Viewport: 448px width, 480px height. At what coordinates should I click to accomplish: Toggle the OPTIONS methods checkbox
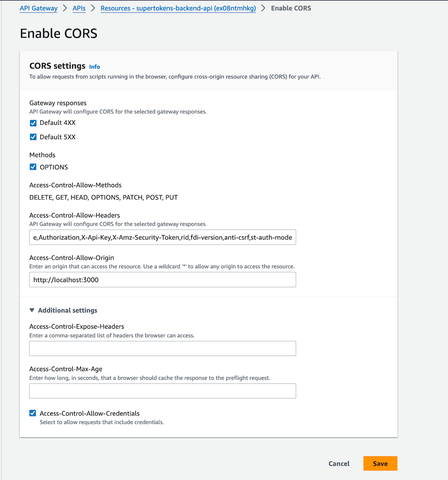[x=33, y=167]
